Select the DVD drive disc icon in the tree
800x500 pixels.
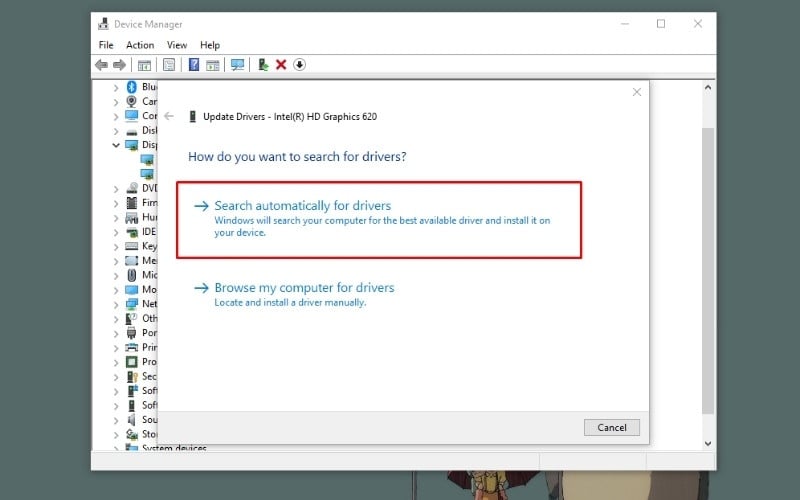(132, 188)
